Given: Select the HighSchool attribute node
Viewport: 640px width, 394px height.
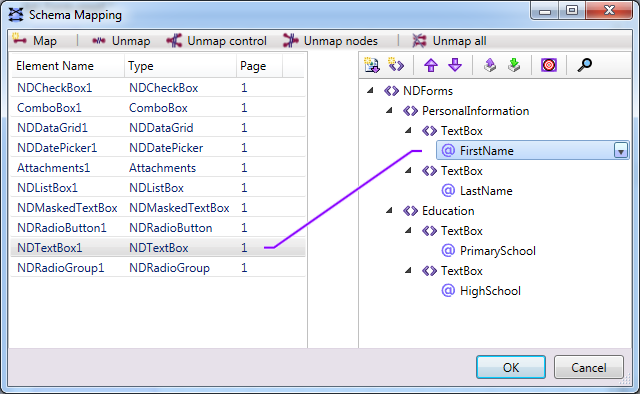Looking at the screenshot, I should [x=490, y=291].
